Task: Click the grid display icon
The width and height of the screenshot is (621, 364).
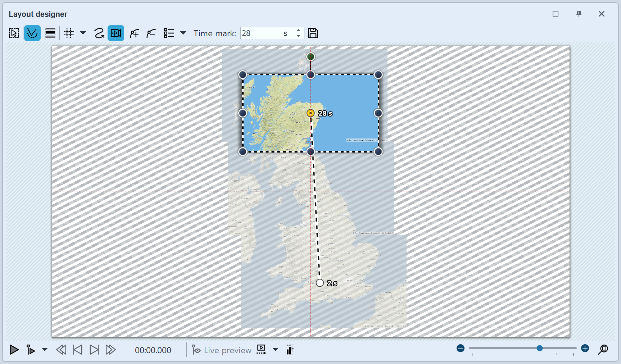Action: pyautogui.click(x=69, y=33)
